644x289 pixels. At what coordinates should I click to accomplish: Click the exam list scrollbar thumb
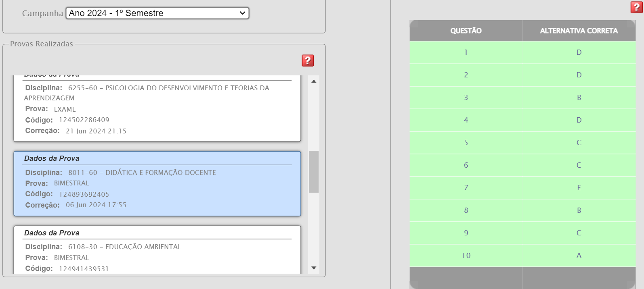click(314, 172)
